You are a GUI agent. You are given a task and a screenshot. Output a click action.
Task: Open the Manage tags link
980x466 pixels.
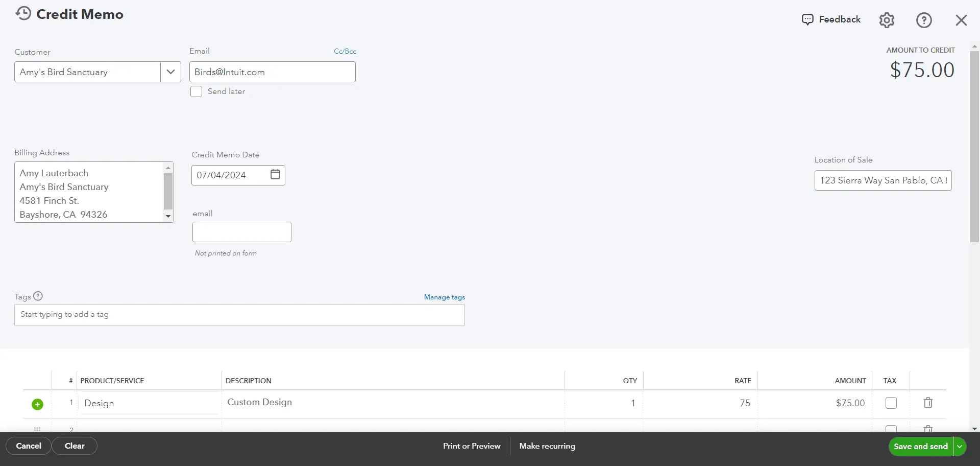[444, 297]
